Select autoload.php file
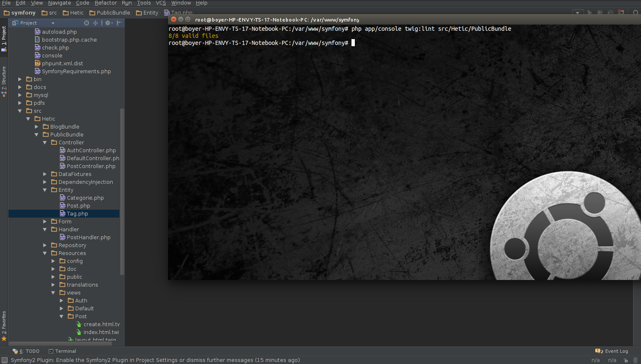The width and height of the screenshot is (641, 364). 56,32
